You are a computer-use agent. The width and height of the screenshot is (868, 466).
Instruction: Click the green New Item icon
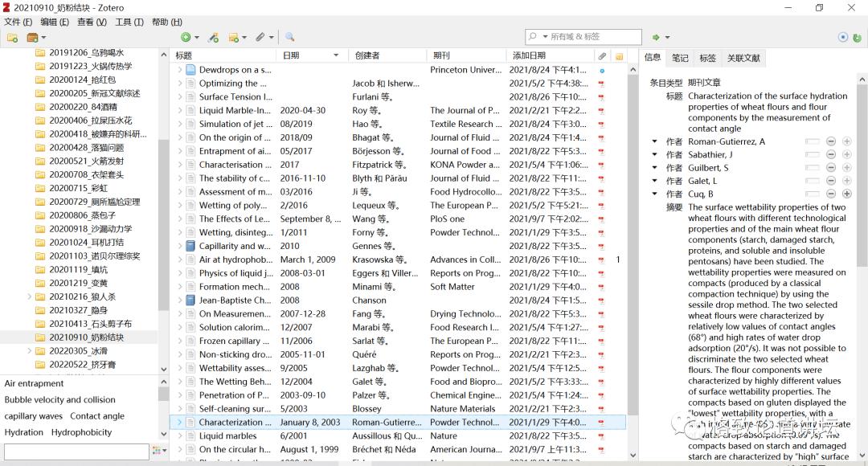186,38
